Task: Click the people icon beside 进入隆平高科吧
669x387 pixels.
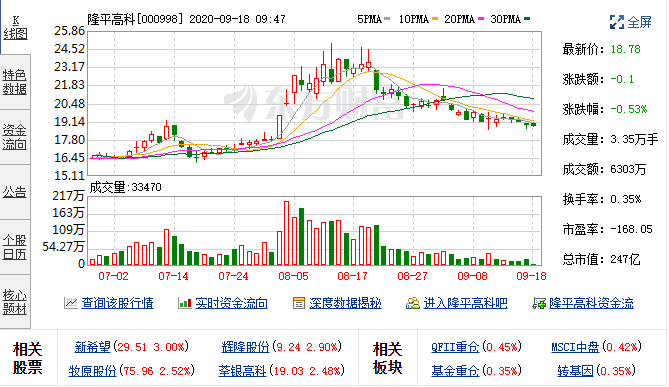Action: (413, 303)
